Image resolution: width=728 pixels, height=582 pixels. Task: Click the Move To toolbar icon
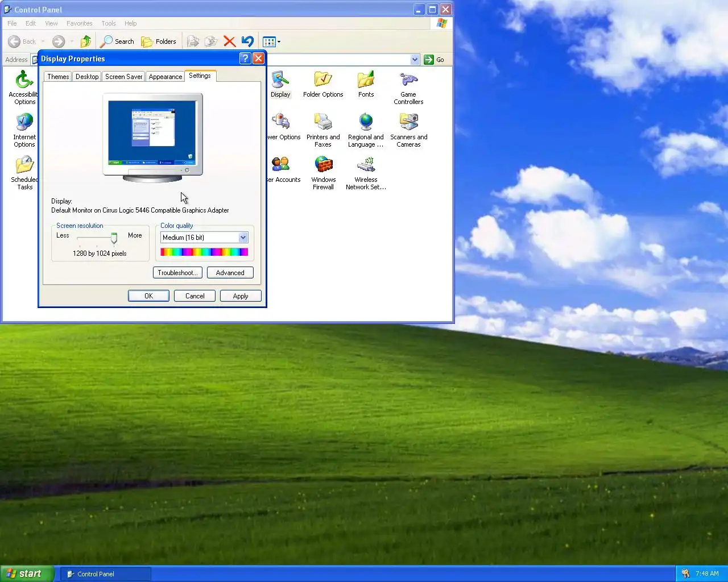coord(193,41)
